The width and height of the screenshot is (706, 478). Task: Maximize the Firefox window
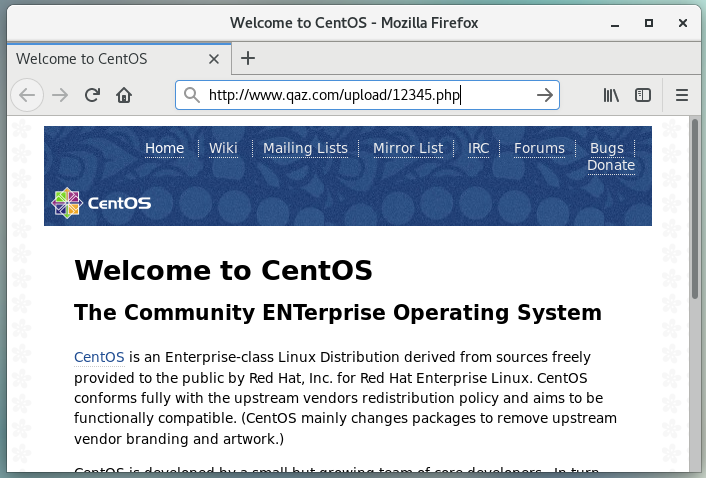point(649,23)
